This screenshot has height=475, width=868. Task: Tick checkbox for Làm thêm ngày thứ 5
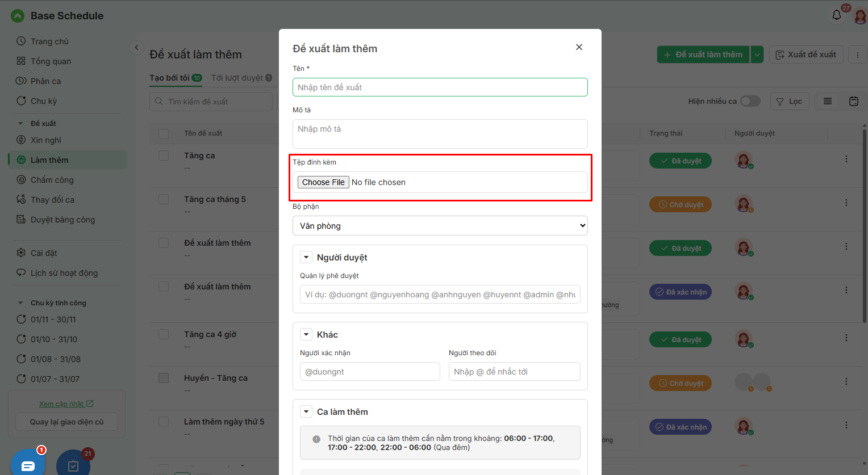click(x=164, y=422)
